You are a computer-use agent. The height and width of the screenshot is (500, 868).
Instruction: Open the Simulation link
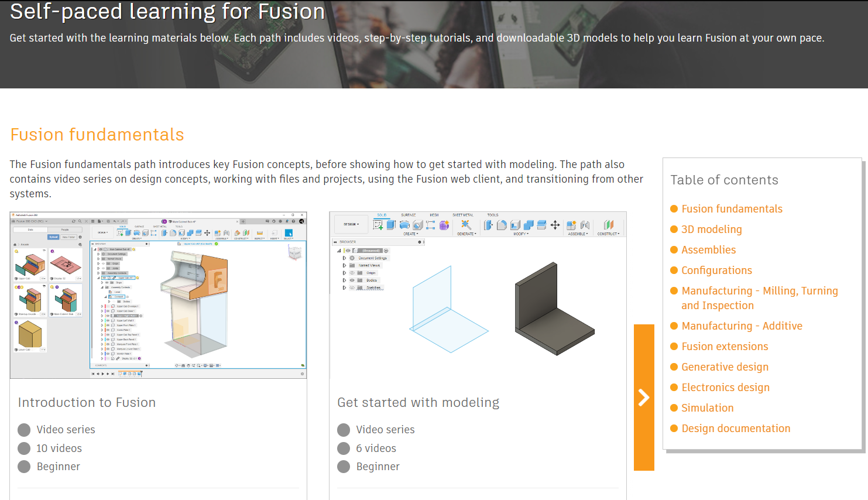707,408
